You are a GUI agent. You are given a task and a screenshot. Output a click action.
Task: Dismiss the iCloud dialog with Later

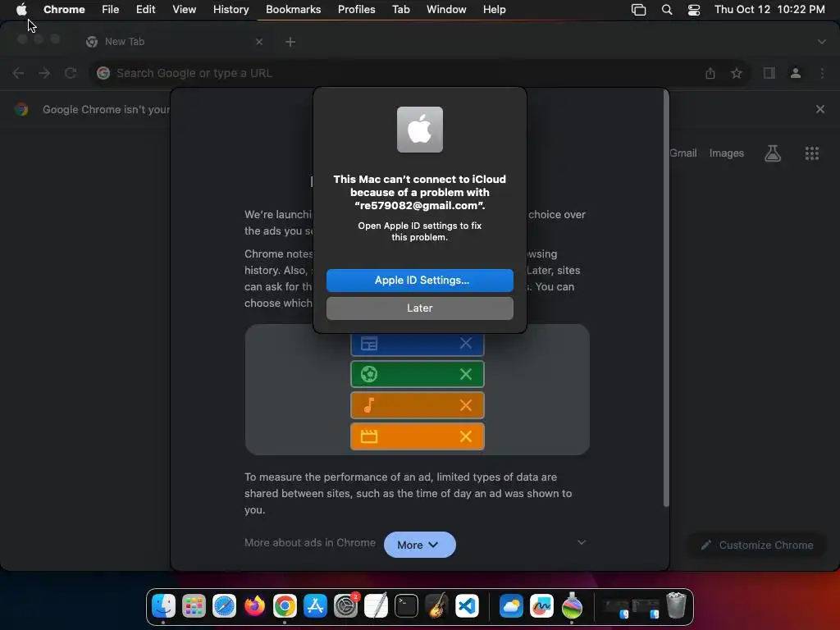click(x=419, y=308)
